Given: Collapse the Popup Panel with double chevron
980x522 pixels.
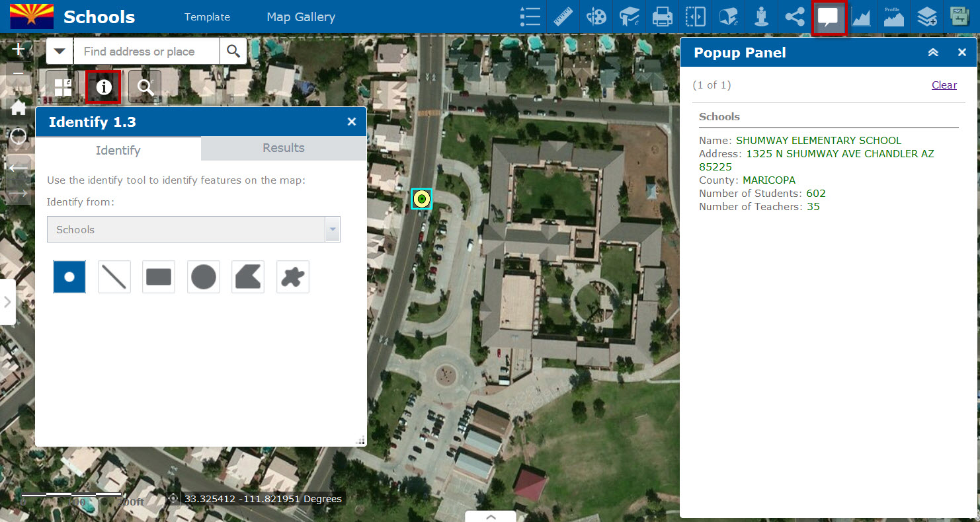Looking at the screenshot, I should (x=933, y=52).
